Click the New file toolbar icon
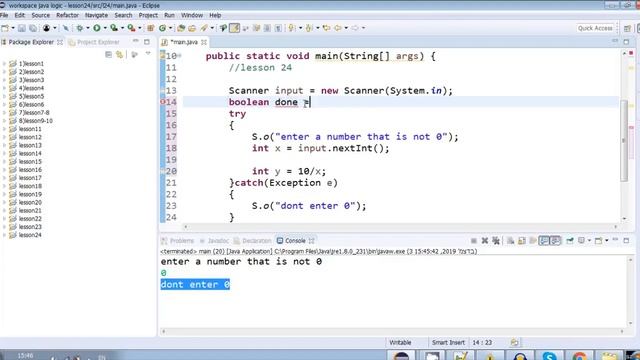This screenshot has height=360, width=640. click(x=5, y=28)
